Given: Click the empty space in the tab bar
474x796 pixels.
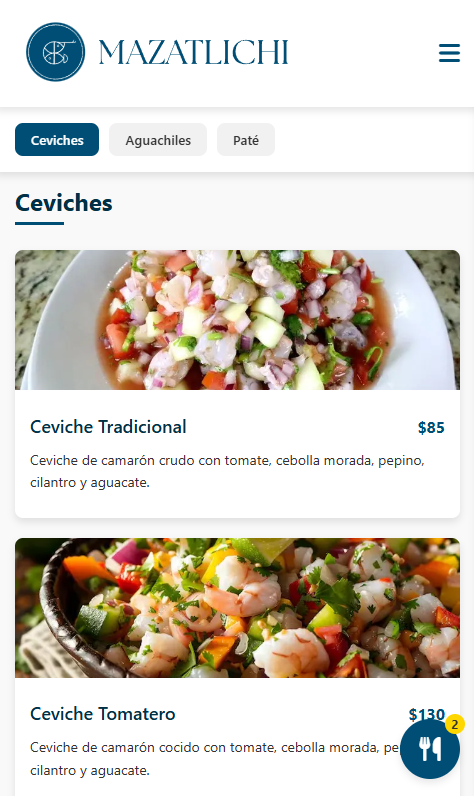Looking at the screenshot, I should pyautogui.click(x=373, y=140).
